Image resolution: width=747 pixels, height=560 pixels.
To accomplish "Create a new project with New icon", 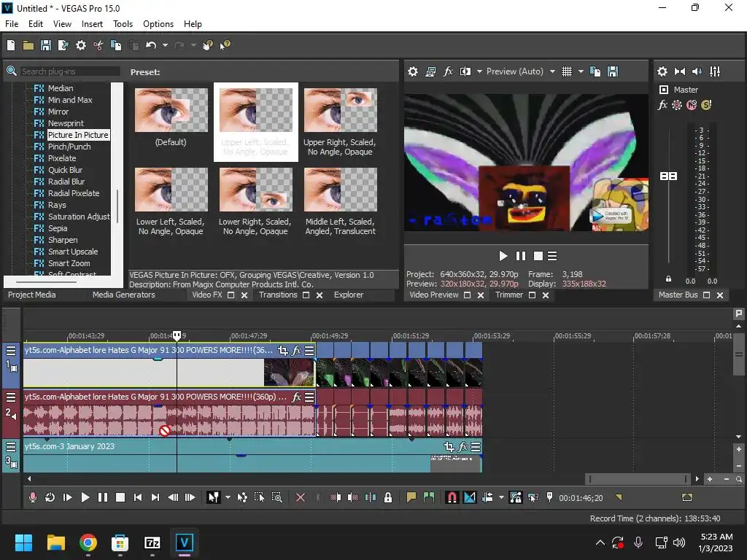I will point(11,45).
